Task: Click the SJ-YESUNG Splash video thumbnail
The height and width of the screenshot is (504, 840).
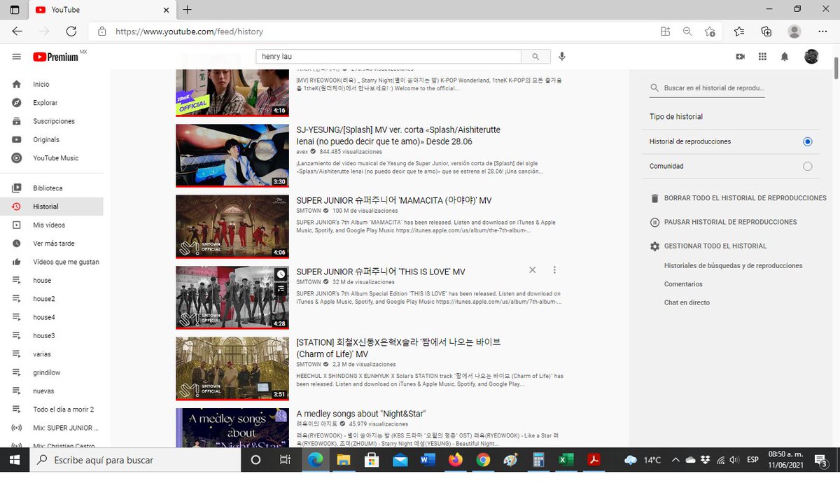Action: pos(232,155)
